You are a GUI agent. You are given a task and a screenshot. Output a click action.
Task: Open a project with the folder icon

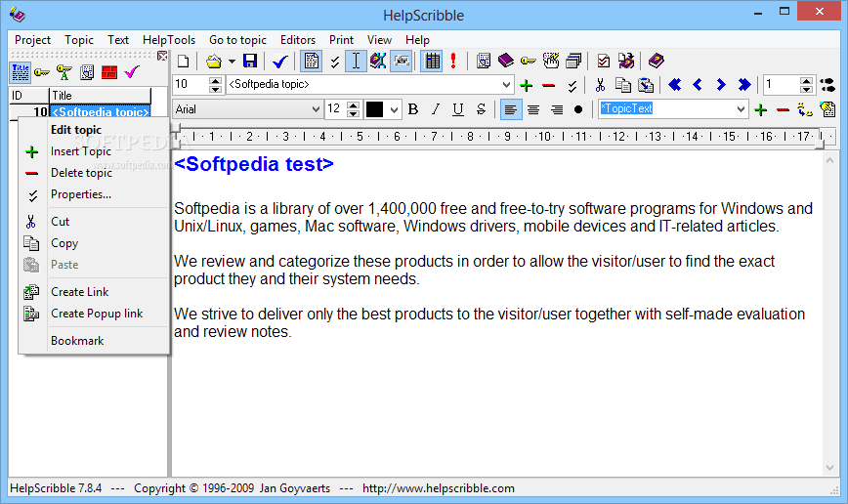click(214, 62)
